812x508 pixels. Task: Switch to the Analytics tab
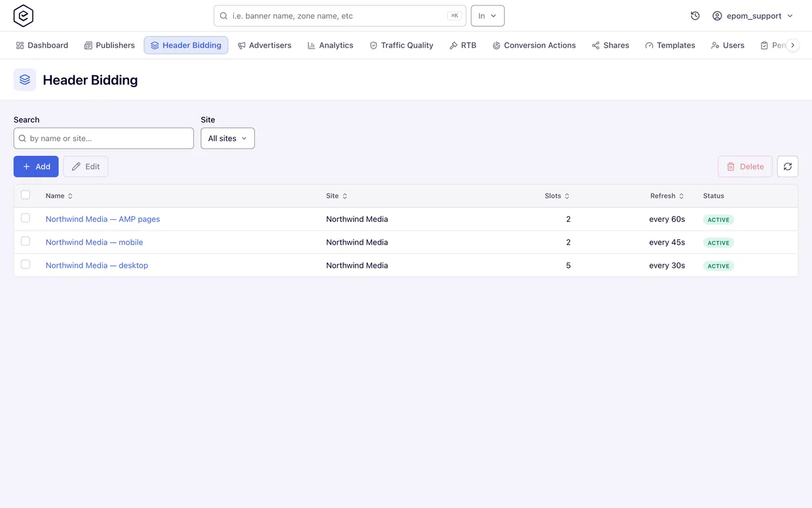tap(330, 45)
